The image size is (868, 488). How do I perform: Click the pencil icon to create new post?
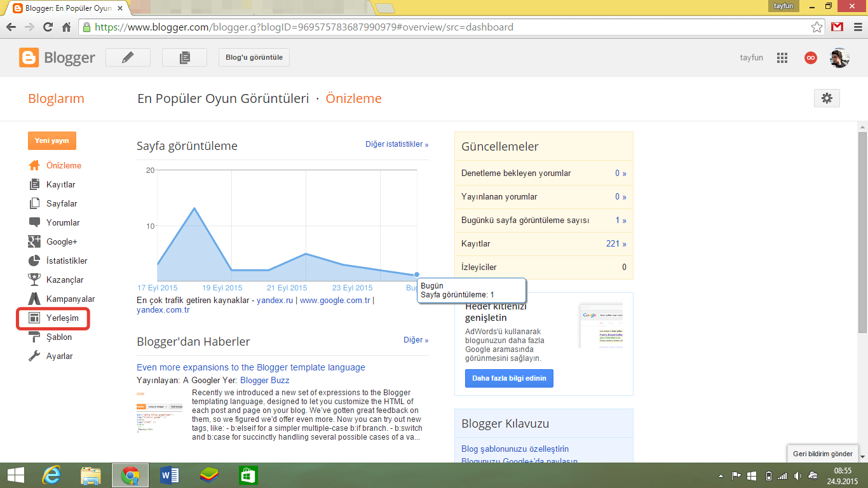(x=128, y=57)
